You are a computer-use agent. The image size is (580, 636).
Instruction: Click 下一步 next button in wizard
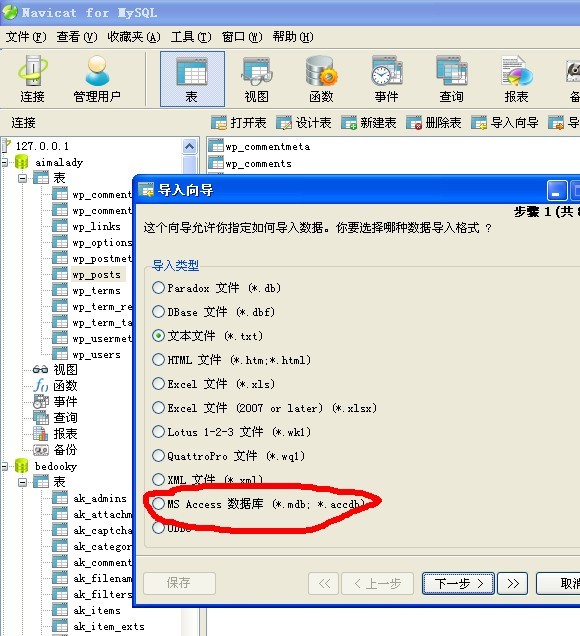(x=458, y=583)
